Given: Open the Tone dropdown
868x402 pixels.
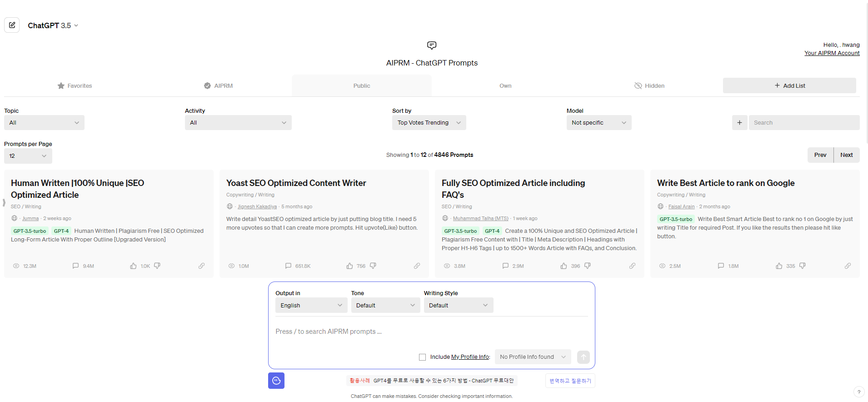Looking at the screenshot, I should point(385,305).
